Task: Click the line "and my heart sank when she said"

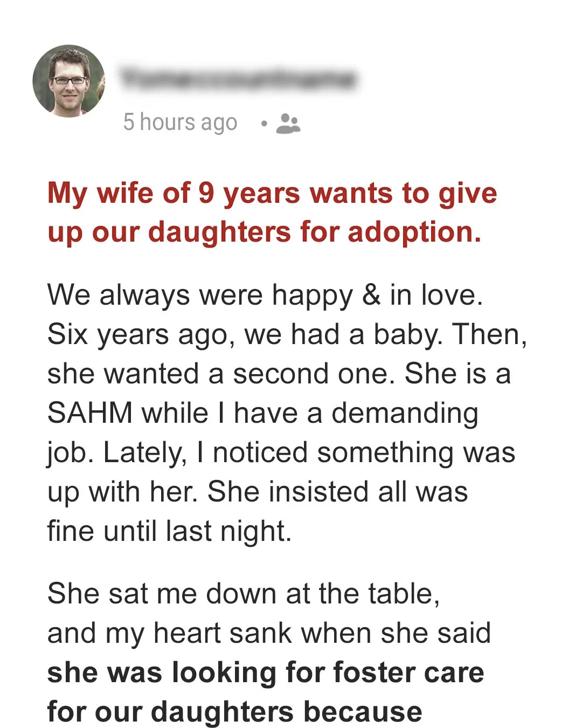Action: (x=269, y=633)
